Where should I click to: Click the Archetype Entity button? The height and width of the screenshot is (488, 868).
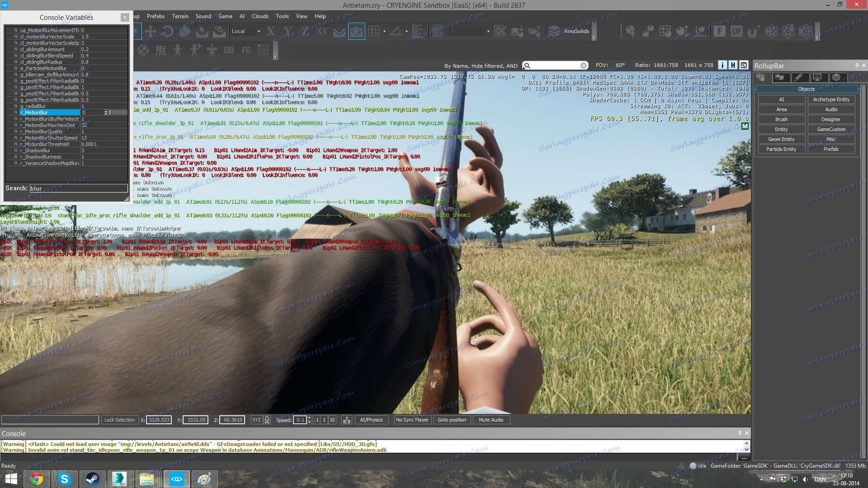tap(831, 99)
